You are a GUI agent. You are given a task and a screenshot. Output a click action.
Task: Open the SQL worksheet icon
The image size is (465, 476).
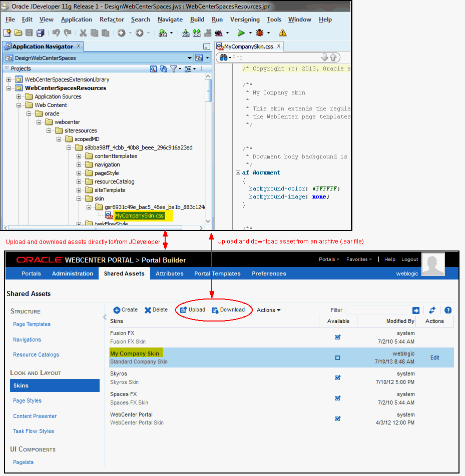pos(163,33)
